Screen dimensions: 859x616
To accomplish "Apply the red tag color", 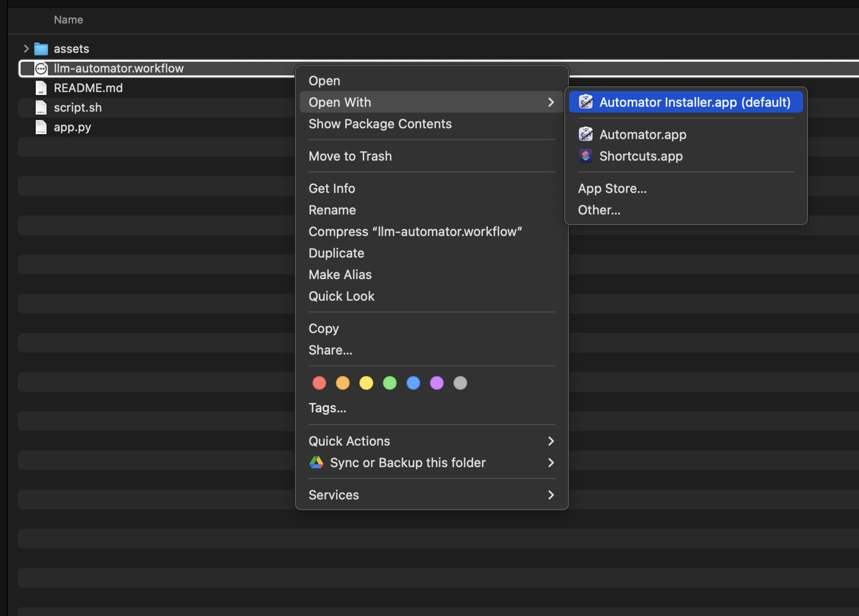I will tap(319, 383).
